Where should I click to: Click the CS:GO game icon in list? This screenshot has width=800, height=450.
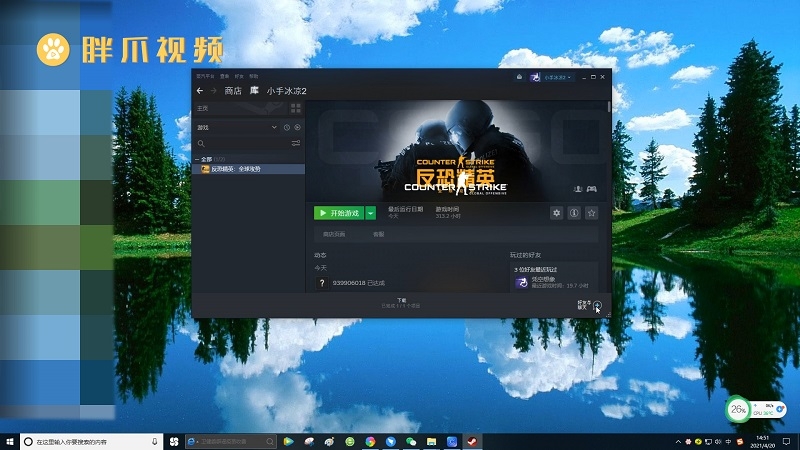(205, 169)
